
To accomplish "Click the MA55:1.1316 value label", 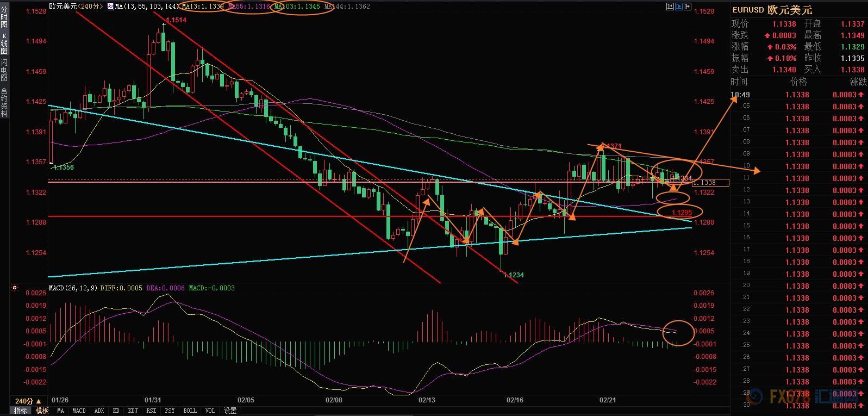I will (x=249, y=7).
